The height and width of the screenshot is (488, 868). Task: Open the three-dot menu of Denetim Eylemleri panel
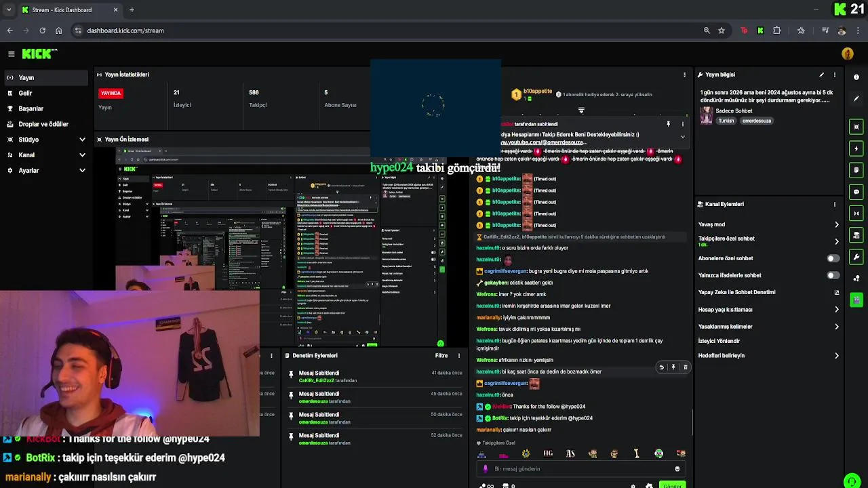tap(458, 355)
